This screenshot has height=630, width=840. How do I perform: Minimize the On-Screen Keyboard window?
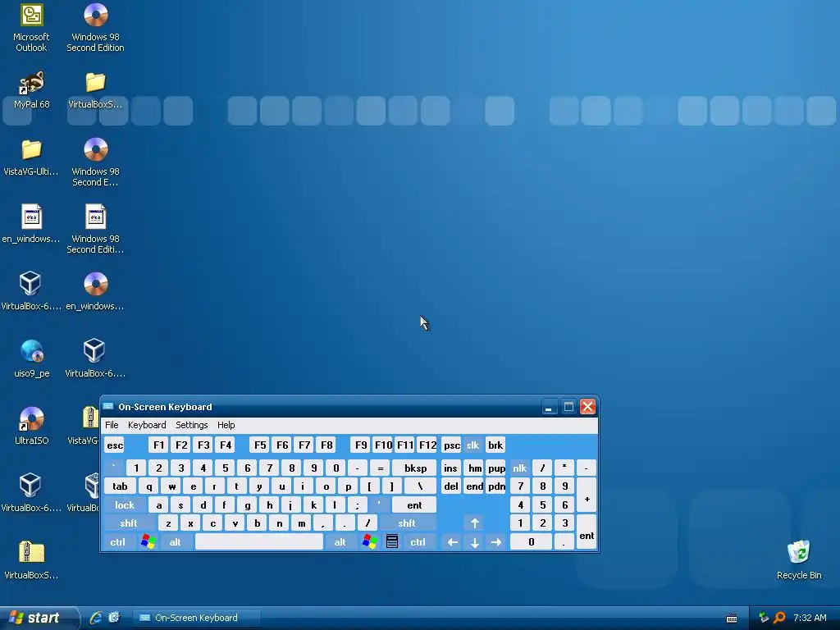pos(549,407)
